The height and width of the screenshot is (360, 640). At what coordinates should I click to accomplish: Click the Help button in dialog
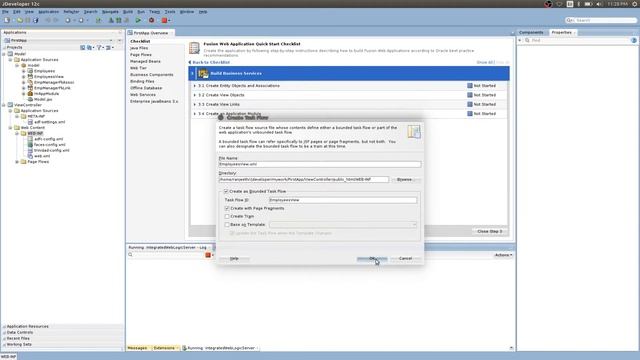click(234, 258)
